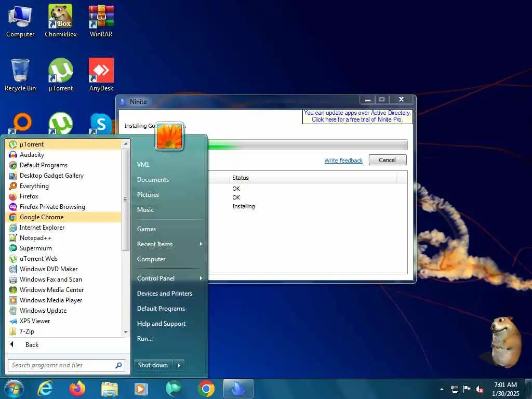Click the Ninite Pro free trial banner
The image size is (532, 399).
click(357, 116)
